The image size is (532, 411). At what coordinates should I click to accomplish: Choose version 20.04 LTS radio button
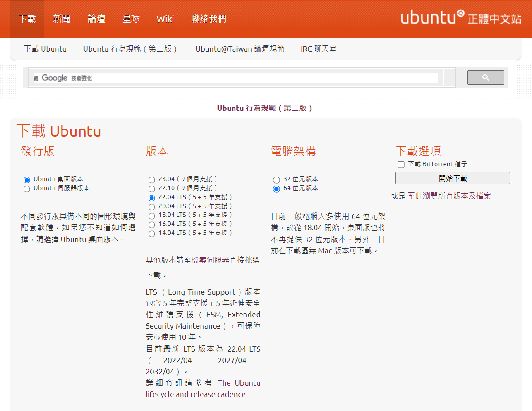click(x=152, y=206)
